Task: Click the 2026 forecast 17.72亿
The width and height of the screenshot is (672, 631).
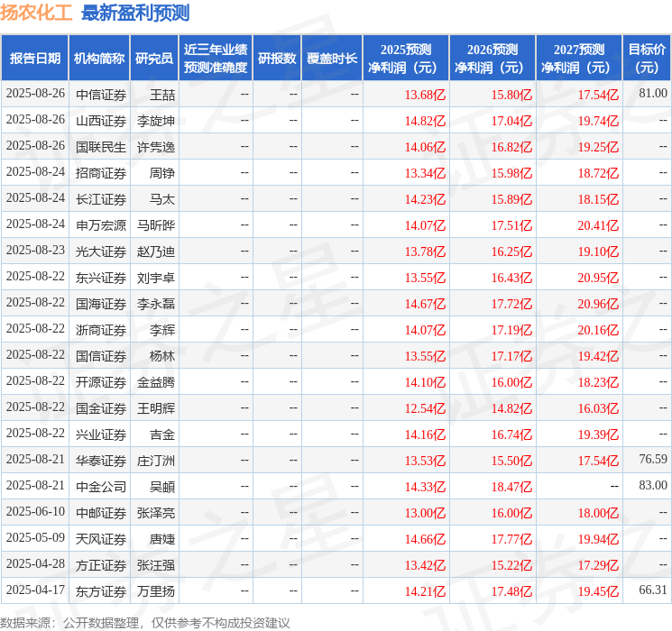Action: click(x=511, y=304)
